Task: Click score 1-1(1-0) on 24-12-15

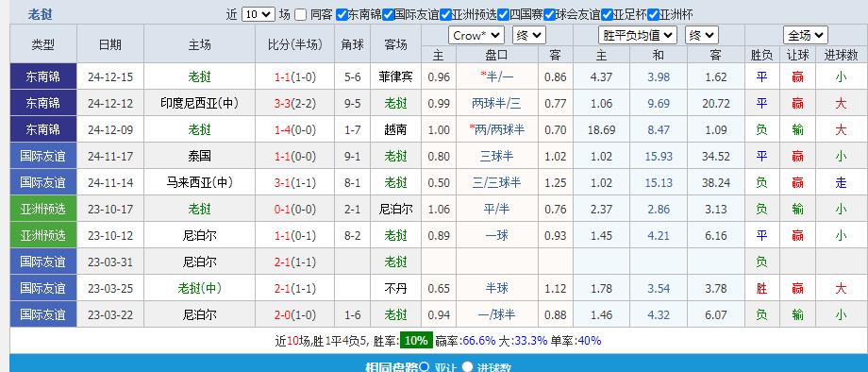Action: [x=295, y=76]
